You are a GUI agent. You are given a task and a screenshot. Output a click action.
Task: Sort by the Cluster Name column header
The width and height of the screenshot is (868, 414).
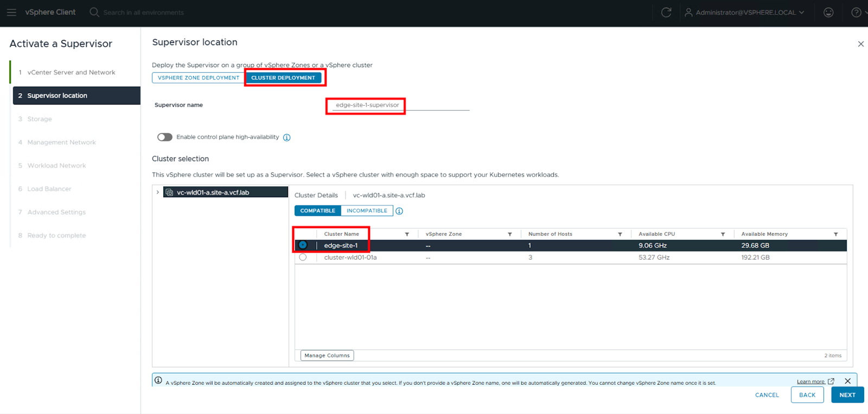pos(342,234)
